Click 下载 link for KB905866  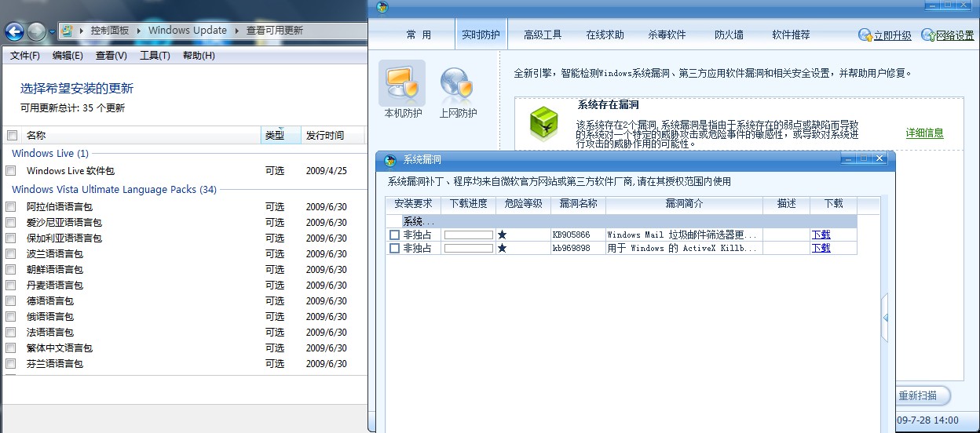tap(821, 235)
